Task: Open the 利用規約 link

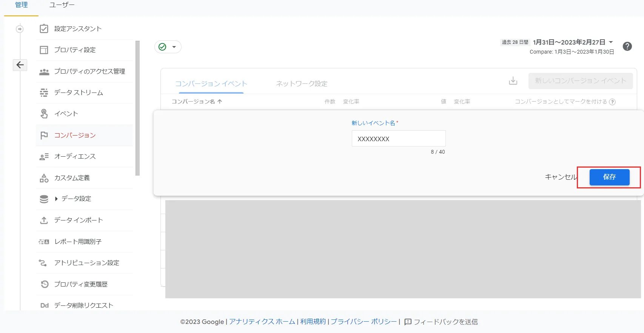Action: tap(313, 322)
